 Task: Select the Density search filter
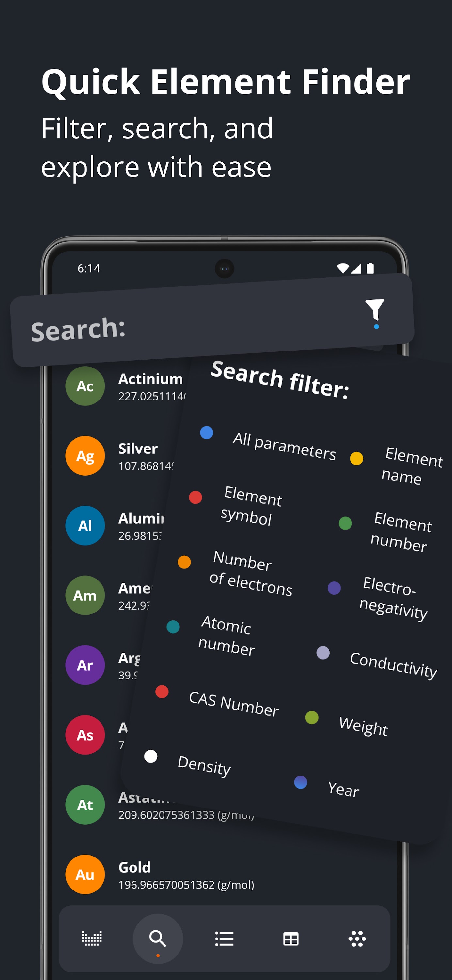(x=204, y=765)
